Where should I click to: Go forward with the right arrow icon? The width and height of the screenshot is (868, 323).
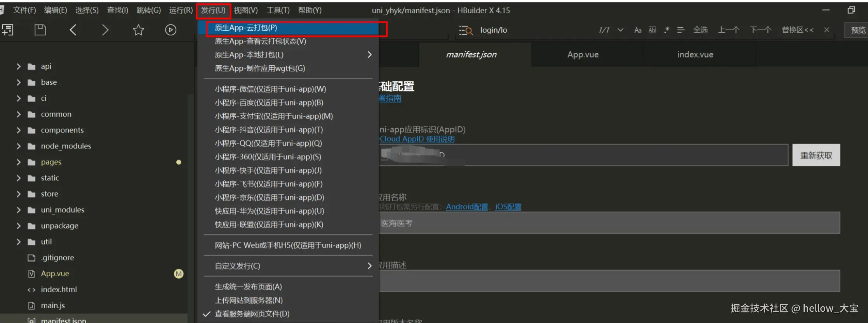[x=105, y=30]
